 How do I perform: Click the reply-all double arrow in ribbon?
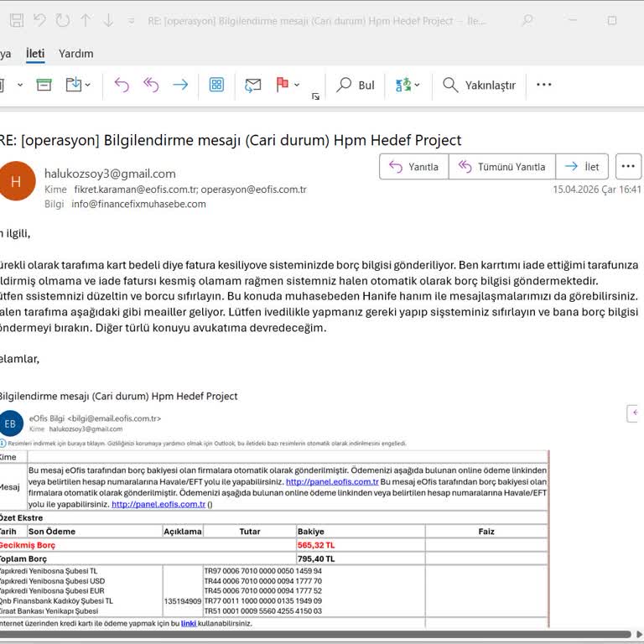[151, 85]
